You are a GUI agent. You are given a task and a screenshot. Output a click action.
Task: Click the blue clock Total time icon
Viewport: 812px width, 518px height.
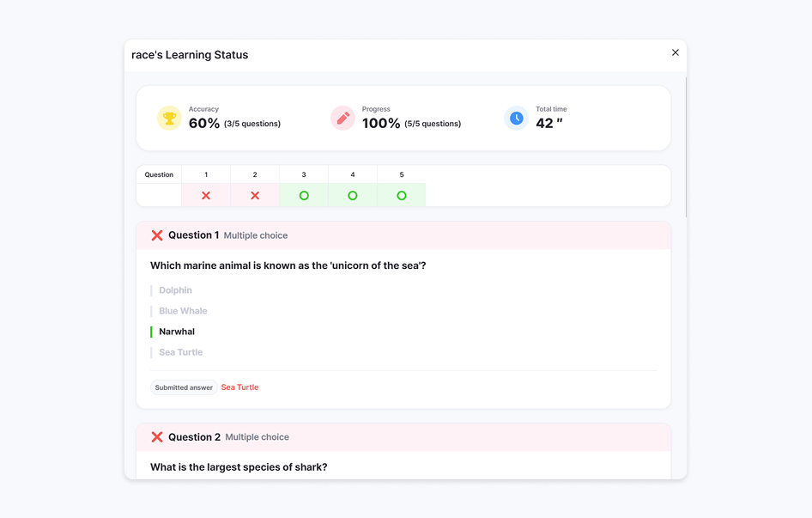517,119
